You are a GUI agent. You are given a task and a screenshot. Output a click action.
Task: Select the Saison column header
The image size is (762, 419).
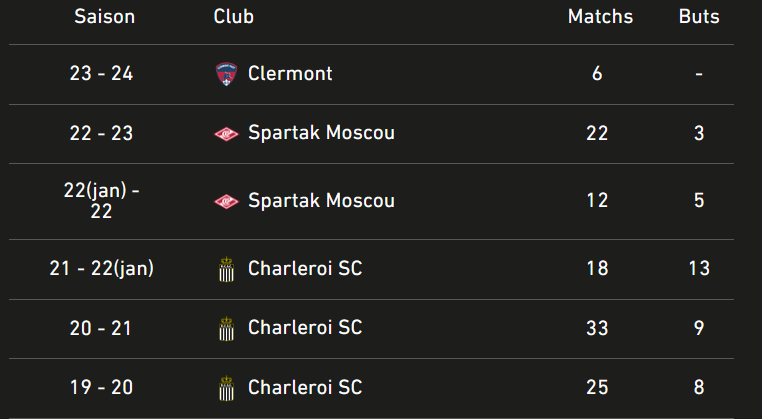pyautogui.click(x=104, y=17)
